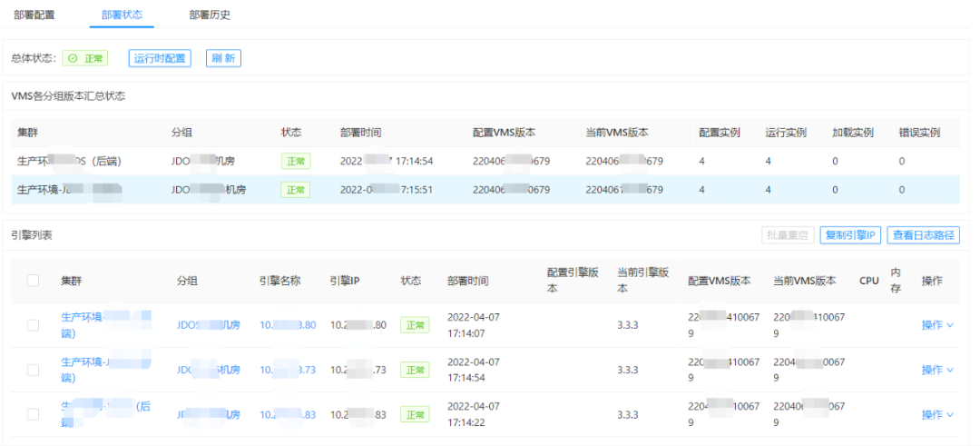This screenshot has height=446, width=980.
Task: Click the 批量重启 button
Action: [x=788, y=235]
